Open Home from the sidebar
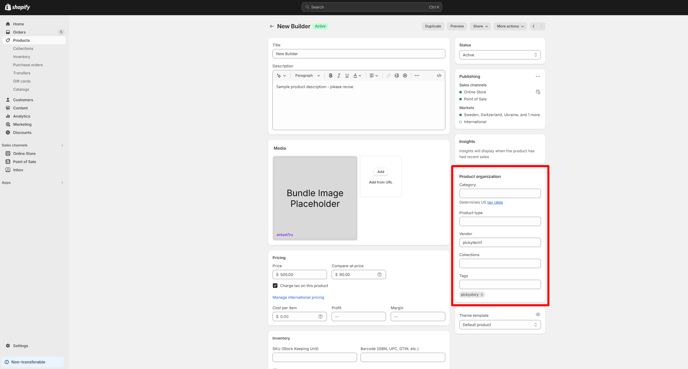This screenshot has height=369, width=688. 18,24
